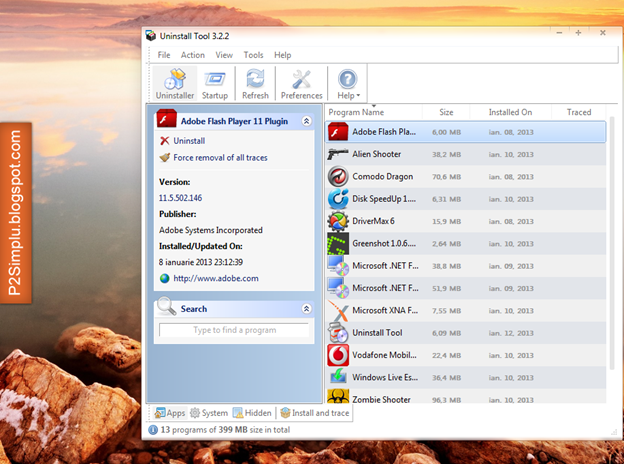Open the View menu
The height and width of the screenshot is (464, 624).
click(x=224, y=55)
